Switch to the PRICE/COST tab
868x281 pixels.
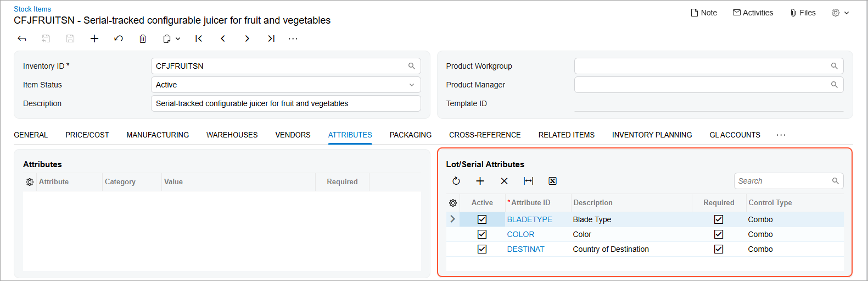(x=87, y=135)
